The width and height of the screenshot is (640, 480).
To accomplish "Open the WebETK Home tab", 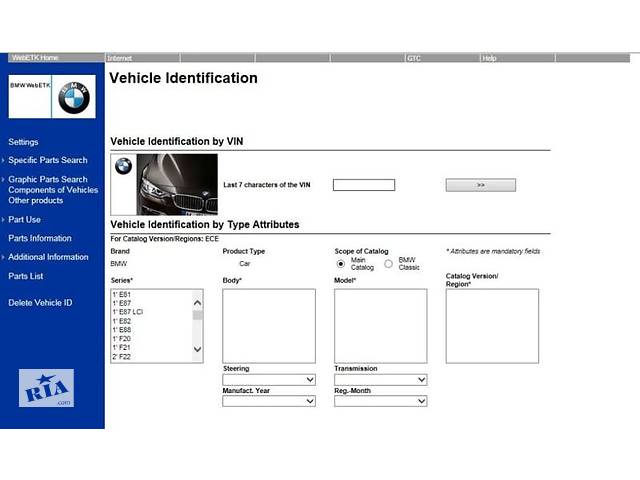I will 35,58.
